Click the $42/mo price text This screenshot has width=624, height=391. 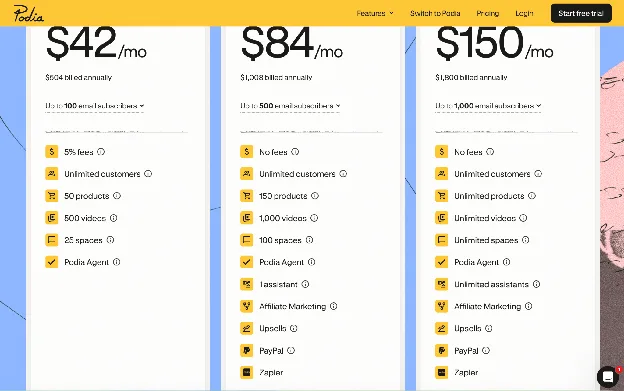96,43
